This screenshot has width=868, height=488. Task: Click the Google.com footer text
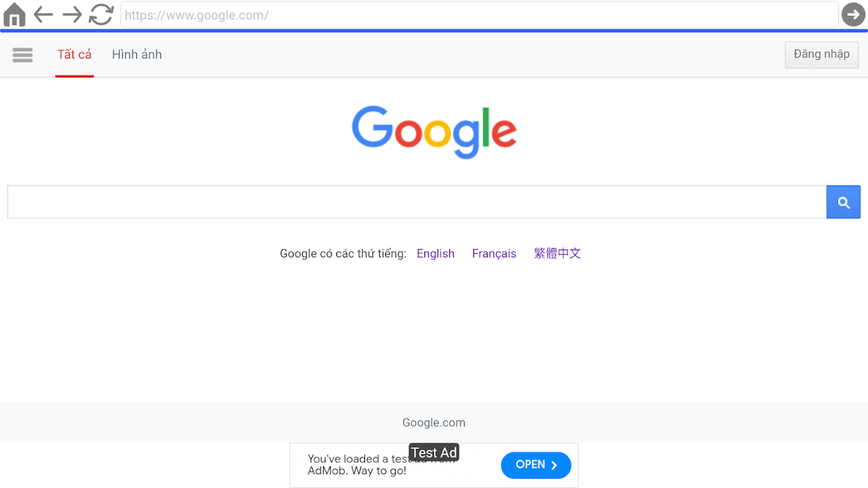coord(434,423)
